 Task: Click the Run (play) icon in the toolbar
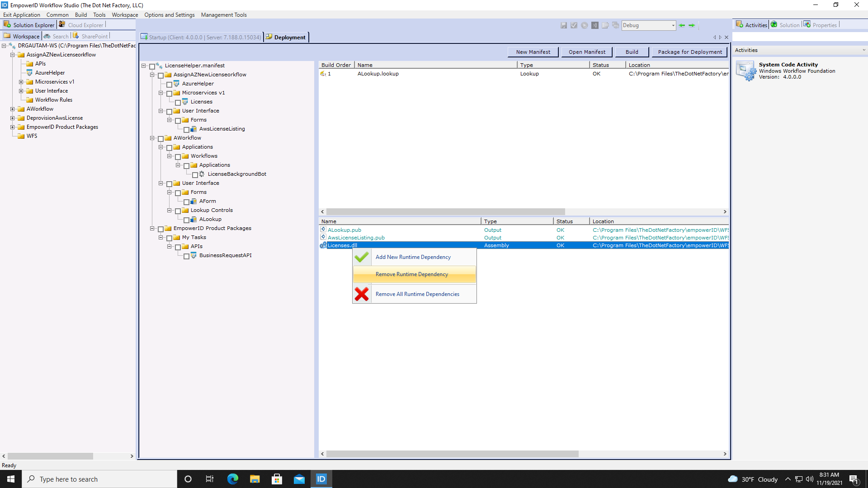[585, 25]
